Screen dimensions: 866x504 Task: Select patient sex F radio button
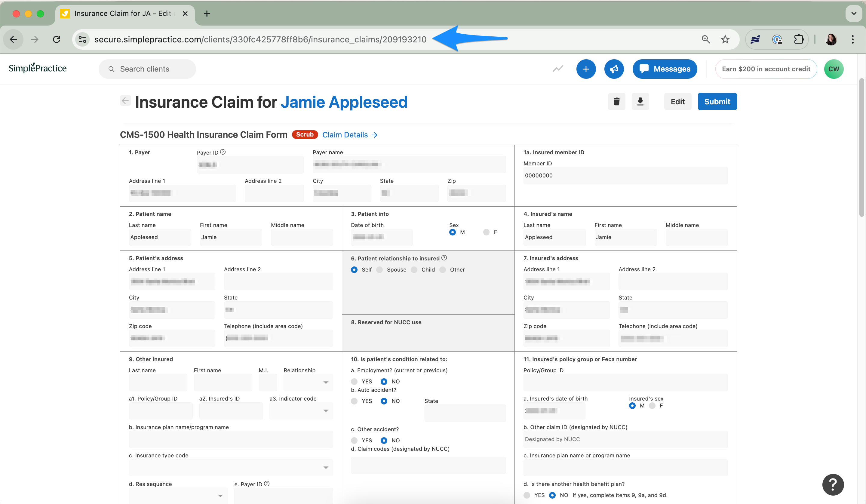(486, 232)
